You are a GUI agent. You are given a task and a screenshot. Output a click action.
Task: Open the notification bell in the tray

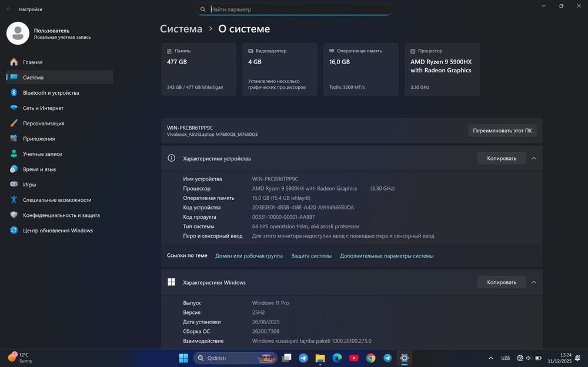(578, 358)
